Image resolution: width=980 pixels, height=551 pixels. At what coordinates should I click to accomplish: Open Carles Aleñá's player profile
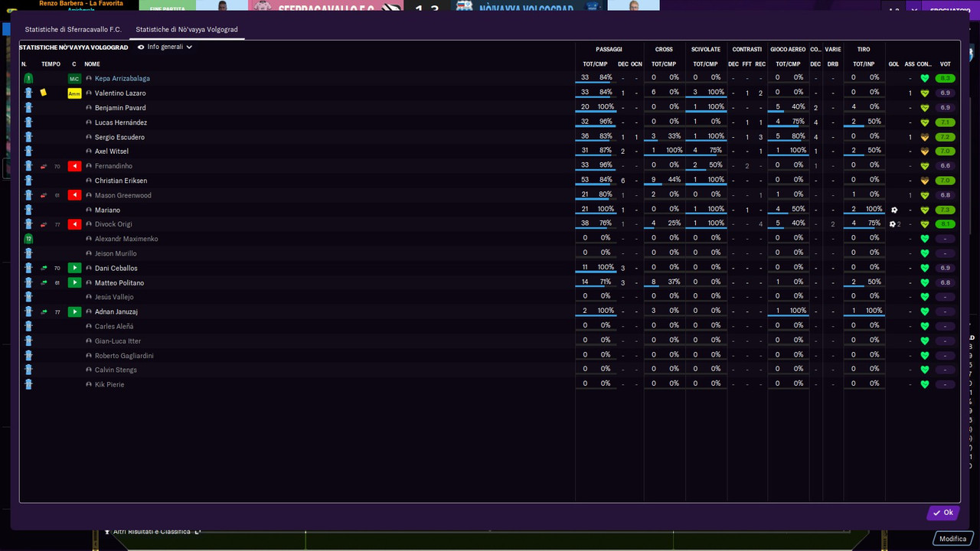click(x=114, y=326)
